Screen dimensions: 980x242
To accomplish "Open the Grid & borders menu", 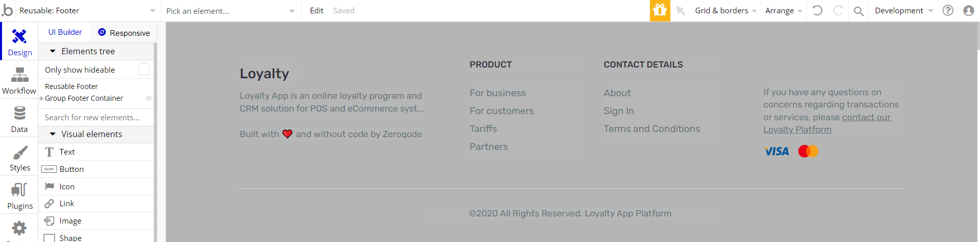I will click(726, 11).
